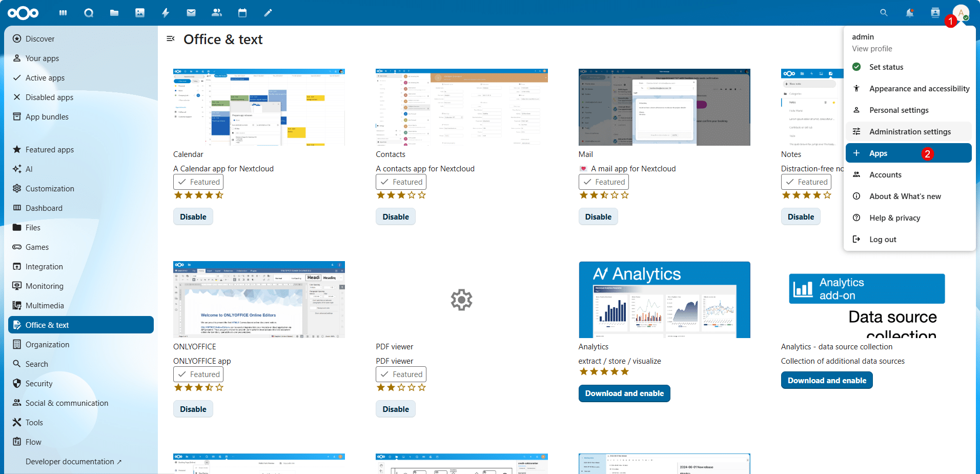Open the Photos app icon in the header

point(140,13)
